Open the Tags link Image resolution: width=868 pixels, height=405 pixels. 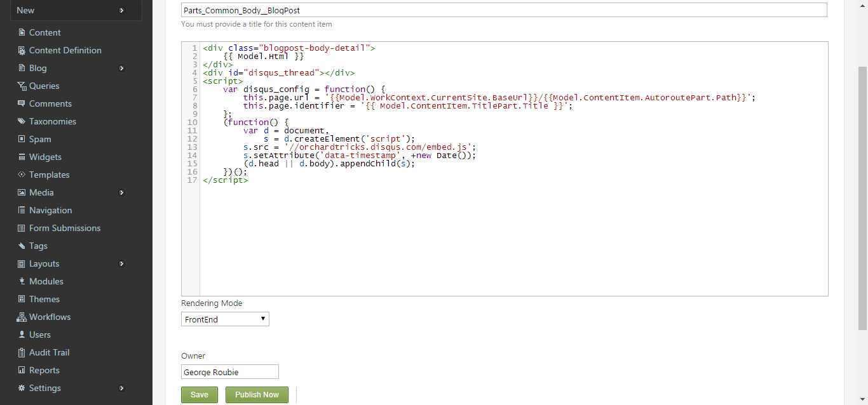pos(38,246)
